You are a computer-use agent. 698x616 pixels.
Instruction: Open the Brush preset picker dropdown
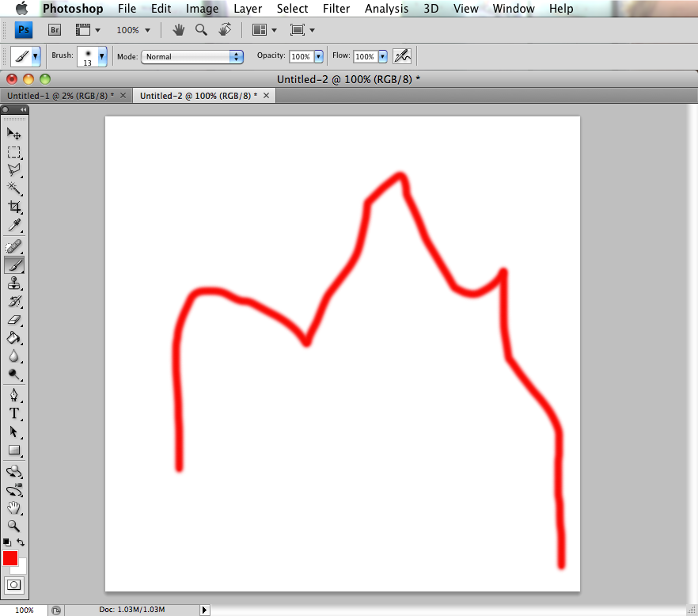[102, 56]
